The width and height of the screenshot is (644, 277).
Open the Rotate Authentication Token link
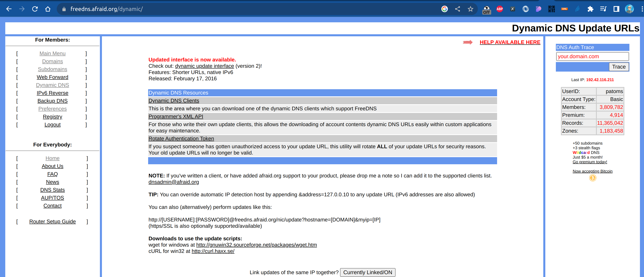pos(181,139)
